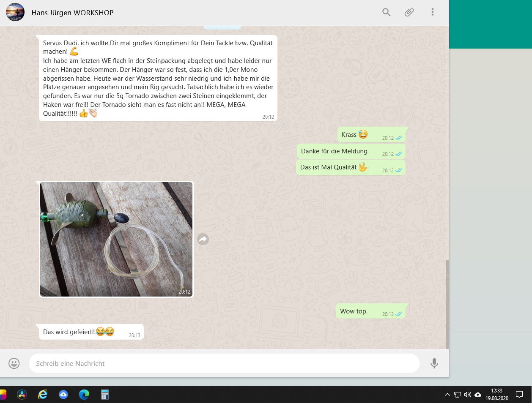Open the paperclip attachment menu

pos(409,12)
